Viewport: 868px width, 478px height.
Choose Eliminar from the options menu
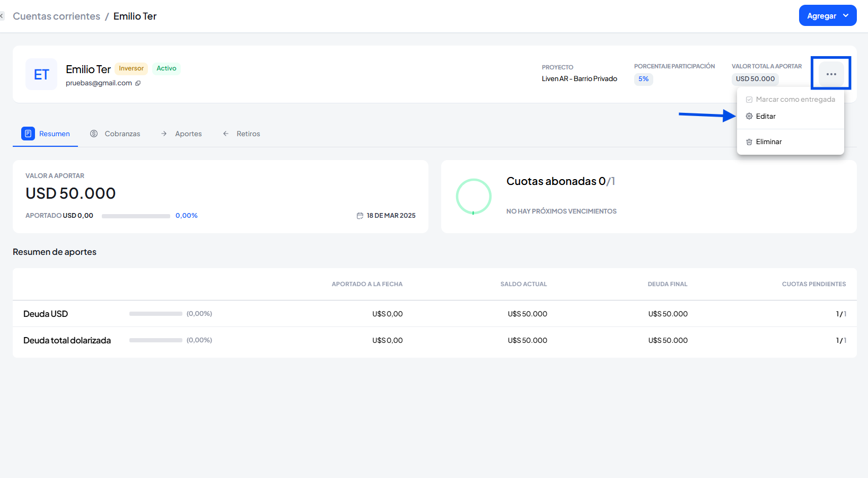[768, 142]
